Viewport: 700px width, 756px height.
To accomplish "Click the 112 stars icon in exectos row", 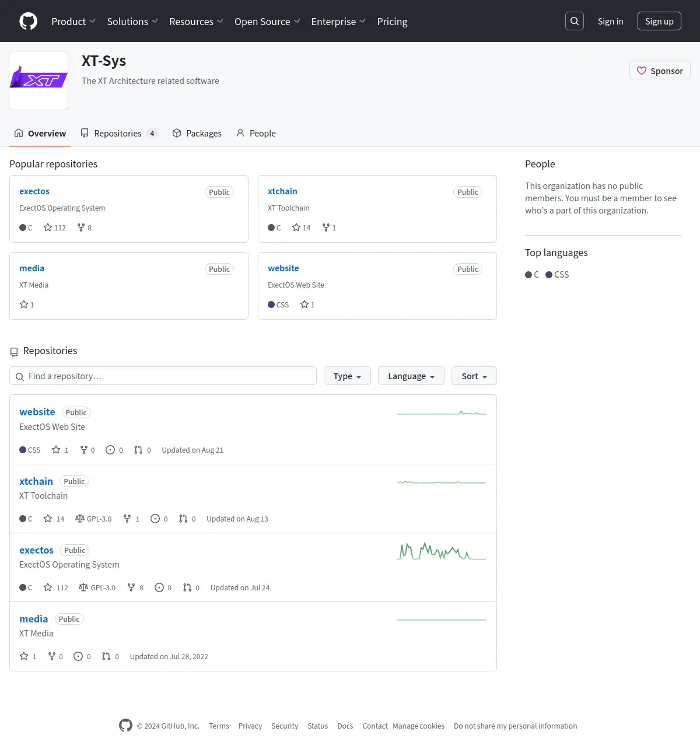I will [x=48, y=587].
